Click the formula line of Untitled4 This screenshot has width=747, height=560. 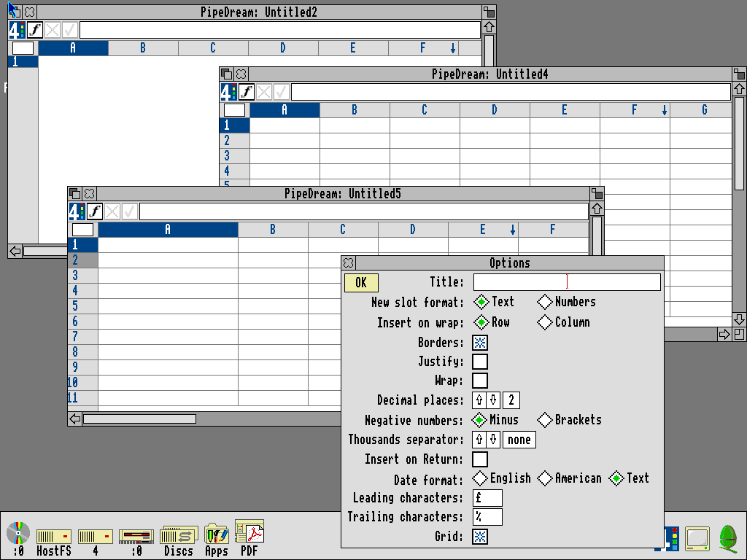coord(511,92)
